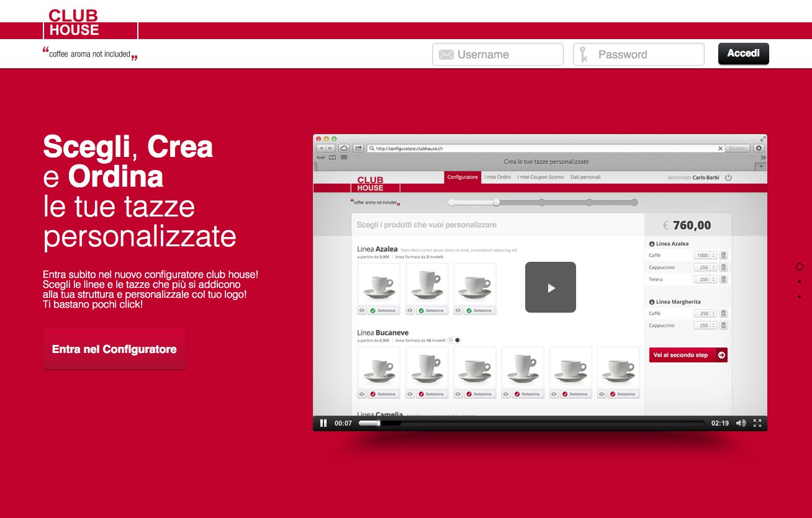Click the configuratore.clubhouse.ch address bar

(x=546, y=148)
